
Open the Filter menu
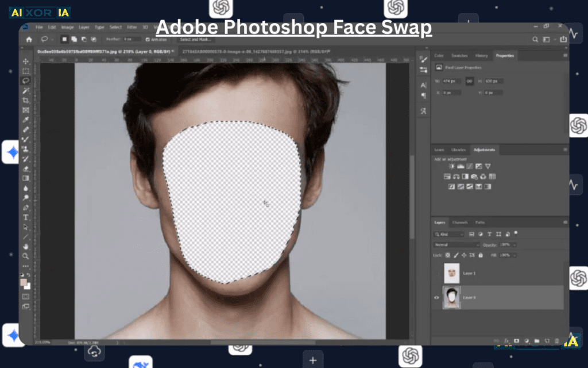[x=132, y=26]
